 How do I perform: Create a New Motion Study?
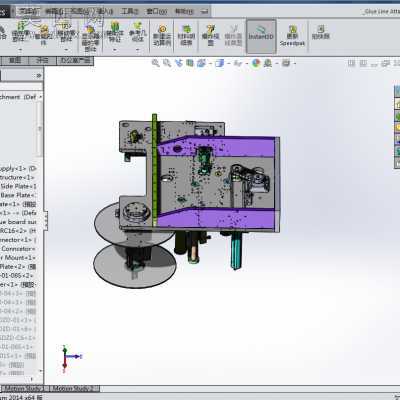[162, 35]
